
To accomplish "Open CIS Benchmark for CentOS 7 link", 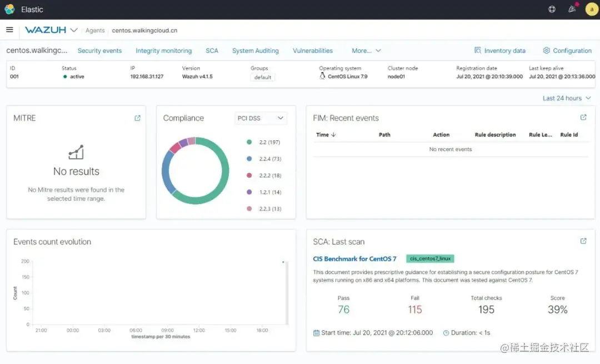I will tap(354, 259).
